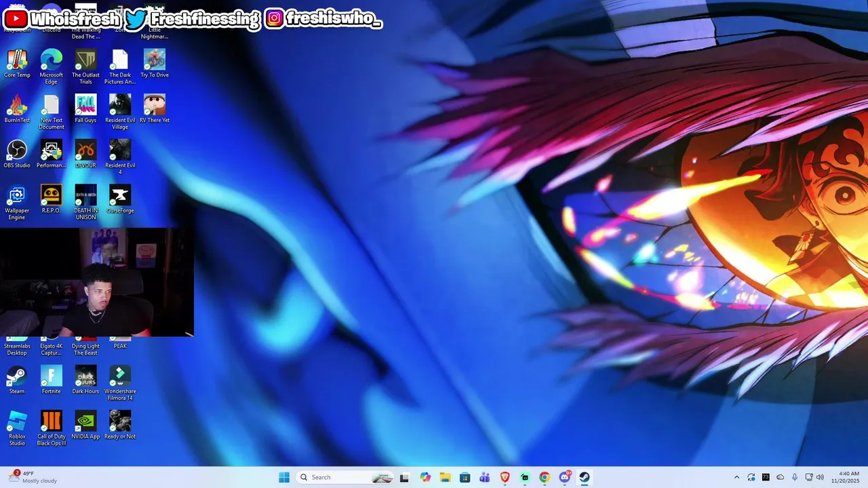Open Google Chrome from the taskbar
The width and height of the screenshot is (868, 488).
coord(545,477)
